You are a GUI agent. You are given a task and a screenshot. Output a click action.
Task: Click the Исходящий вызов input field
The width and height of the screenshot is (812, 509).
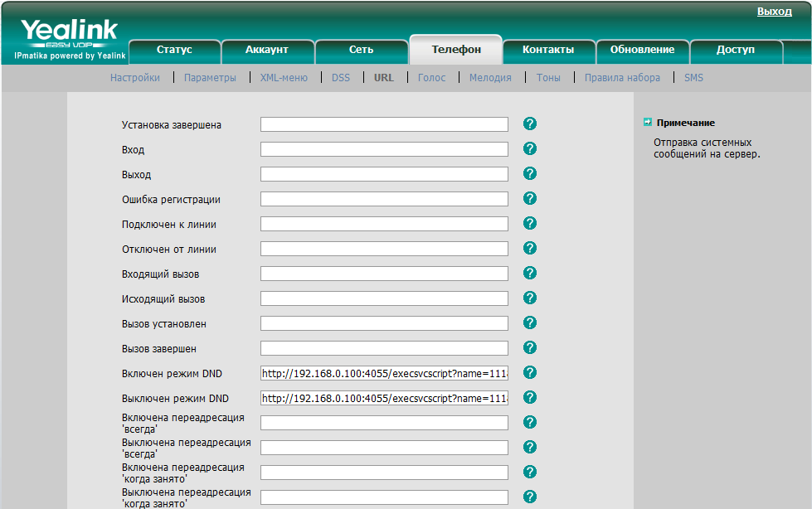pyautogui.click(x=384, y=298)
